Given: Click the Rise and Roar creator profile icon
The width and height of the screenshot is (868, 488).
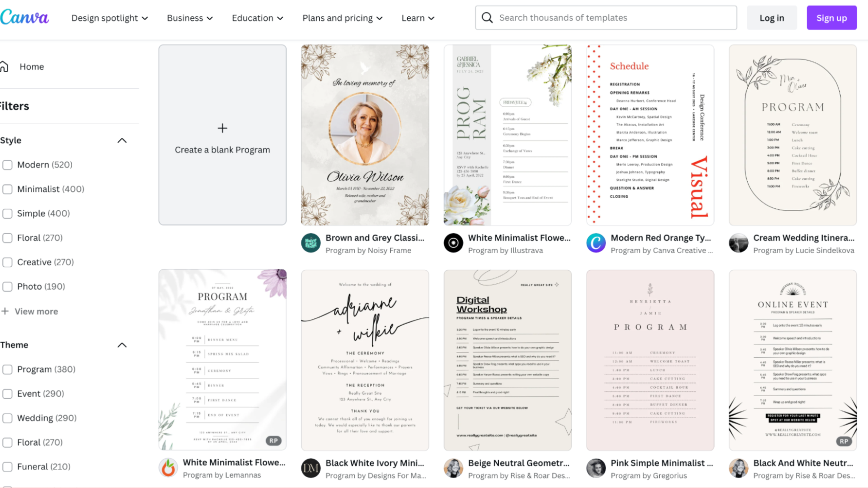Looking at the screenshot, I should (x=453, y=468).
